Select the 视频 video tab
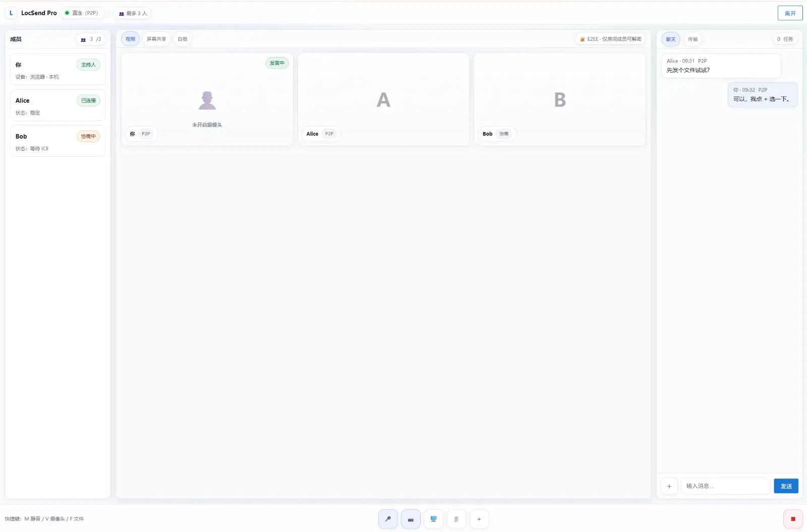The width and height of the screenshot is (807, 532). coord(130,39)
